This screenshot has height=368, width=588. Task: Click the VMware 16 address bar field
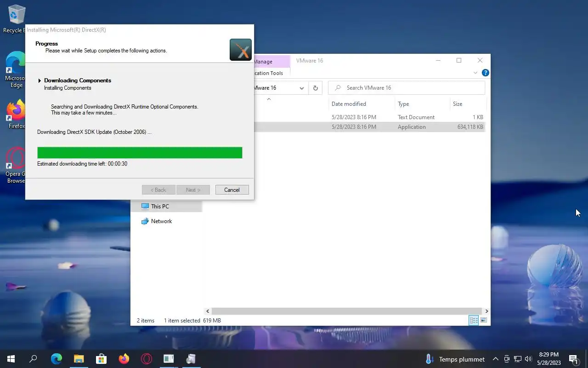click(275, 88)
